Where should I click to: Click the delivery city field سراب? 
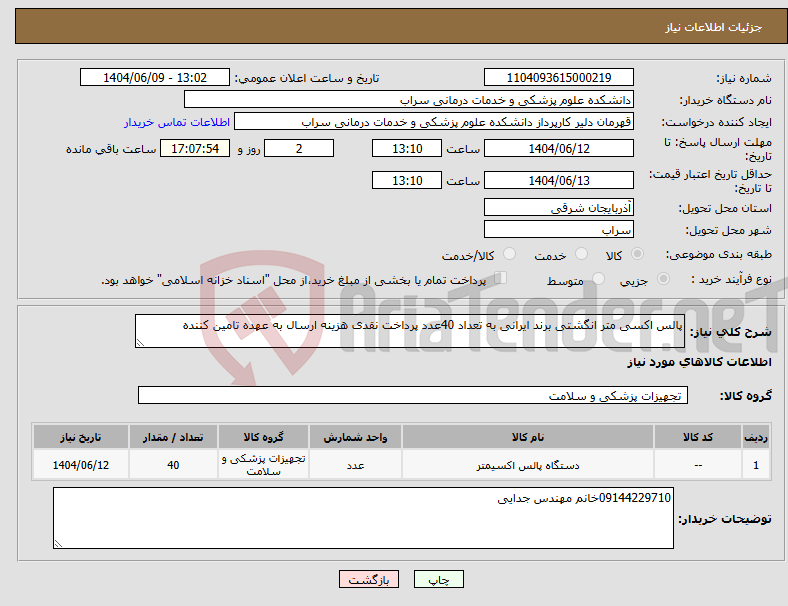coord(559,230)
